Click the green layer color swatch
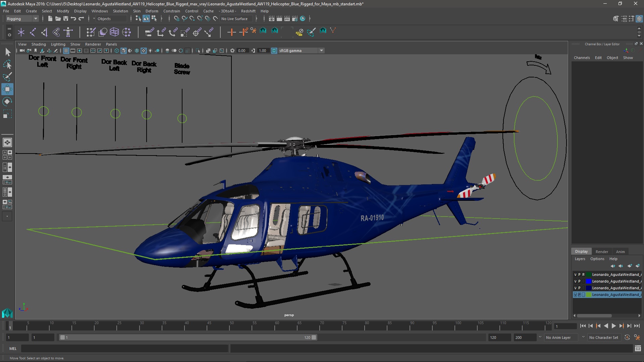The image size is (644, 362). click(588, 295)
